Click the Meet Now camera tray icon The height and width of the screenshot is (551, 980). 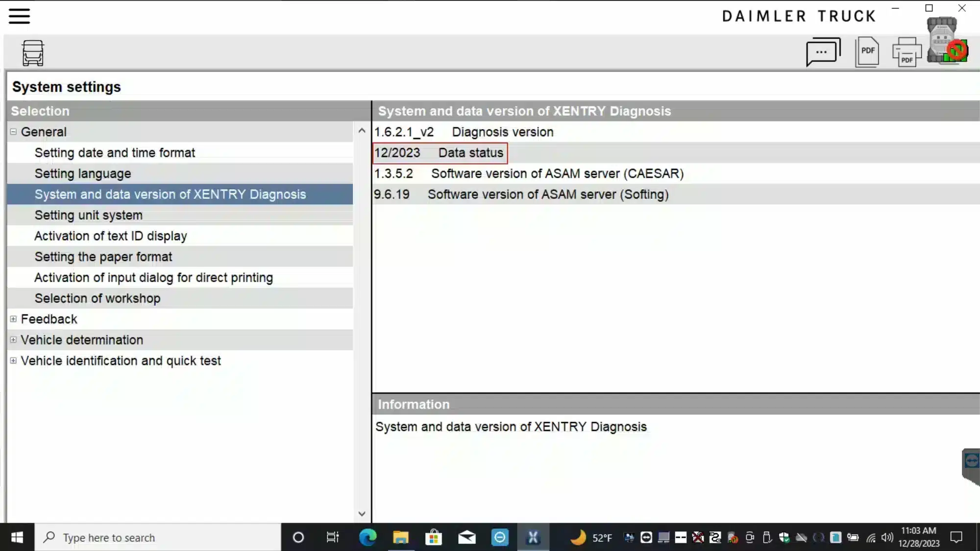click(x=750, y=537)
